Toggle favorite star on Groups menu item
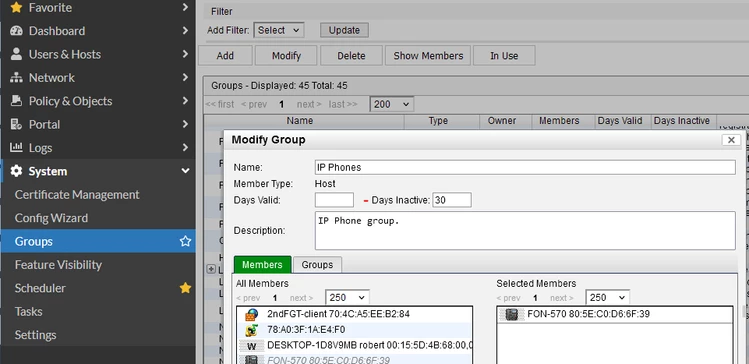 (185, 241)
